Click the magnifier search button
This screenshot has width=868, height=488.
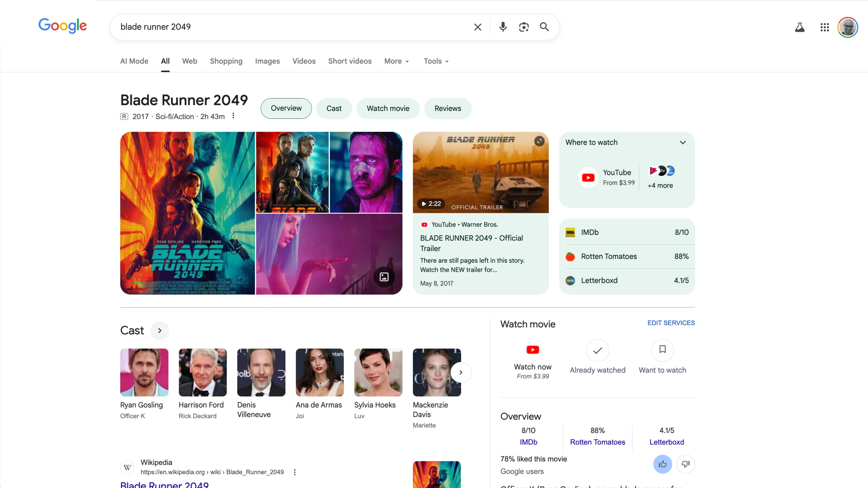(x=544, y=27)
